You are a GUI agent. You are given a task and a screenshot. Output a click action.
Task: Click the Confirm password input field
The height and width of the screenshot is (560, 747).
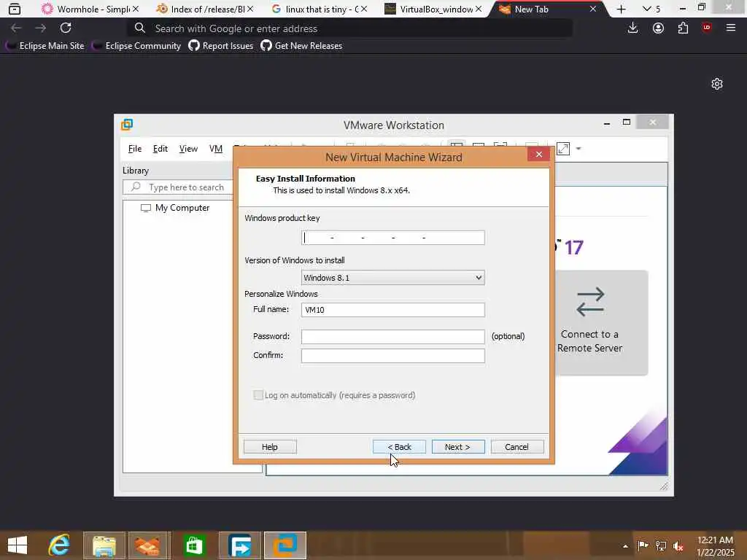point(393,356)
